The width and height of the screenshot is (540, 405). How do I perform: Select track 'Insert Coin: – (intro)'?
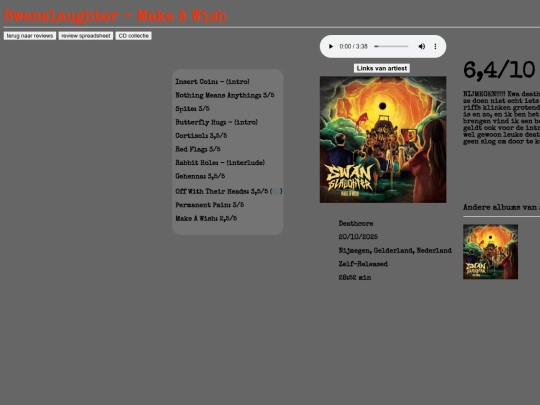coord(212,82)
